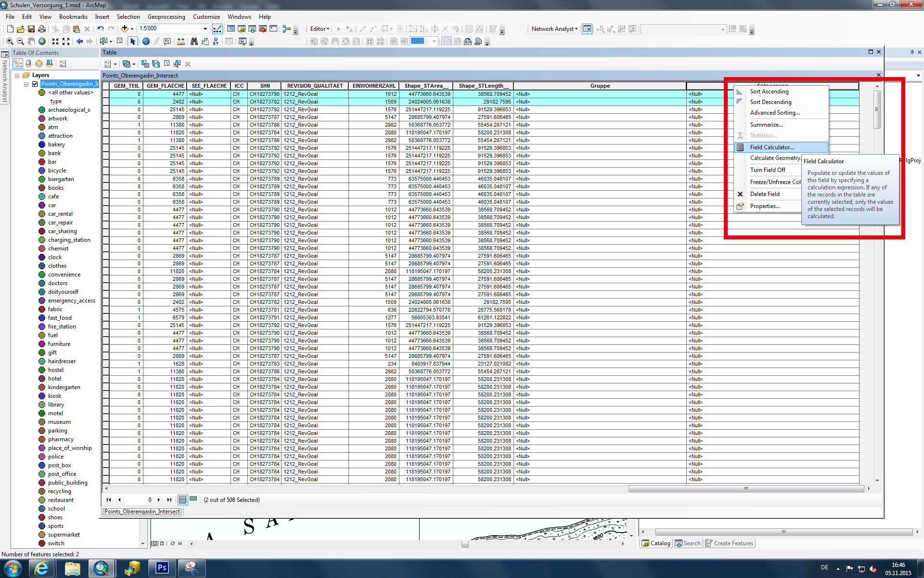Click the Add Data icon

tap(125, 29)
